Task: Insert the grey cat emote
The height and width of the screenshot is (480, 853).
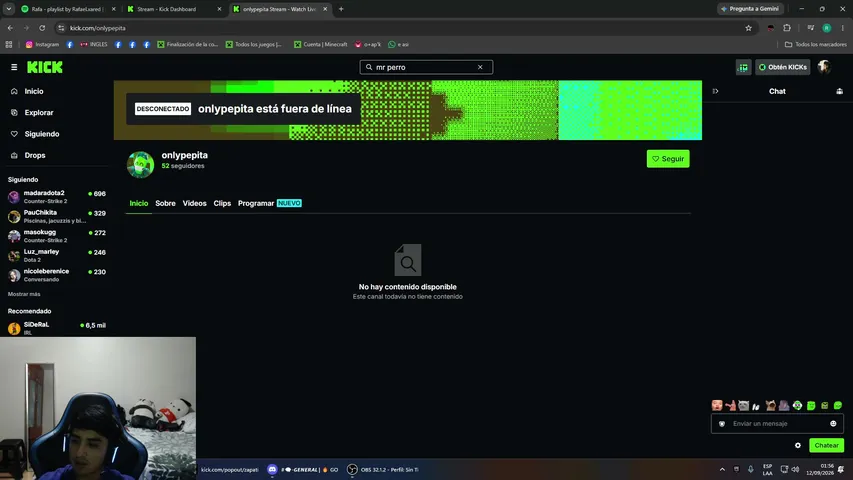Action: click(x=744, y=405)
